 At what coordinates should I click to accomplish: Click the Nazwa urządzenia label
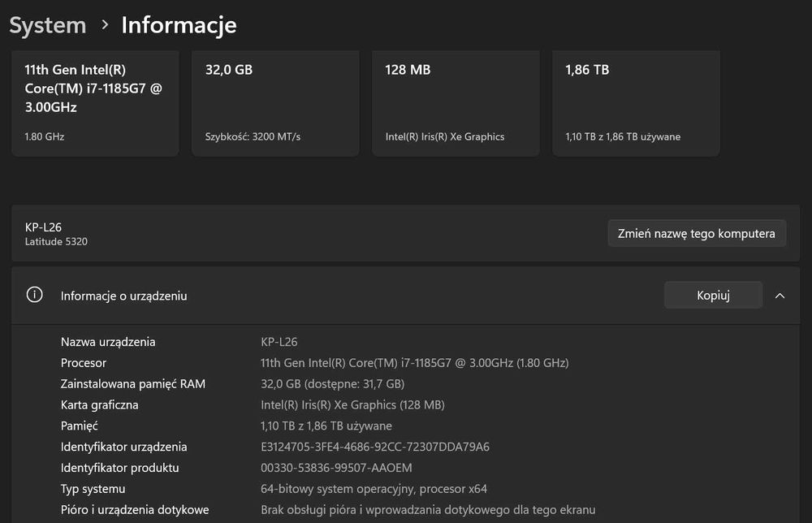(108, 342)
